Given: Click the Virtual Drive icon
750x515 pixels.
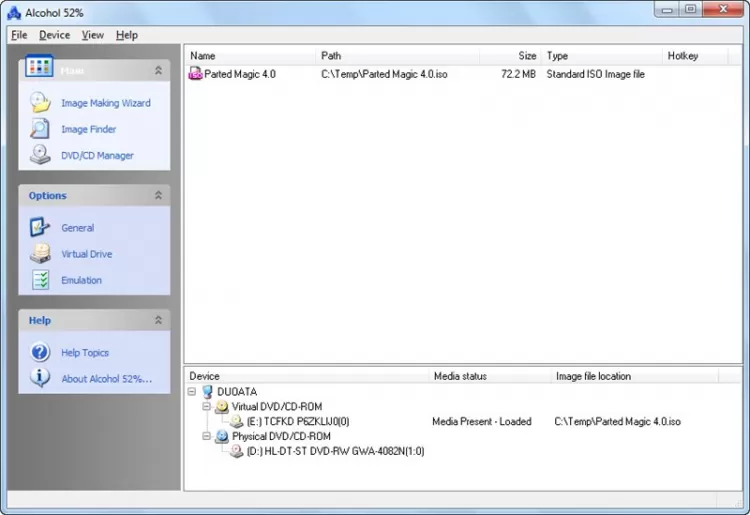Looking at the screenshot, I should [x=40, y=253].
